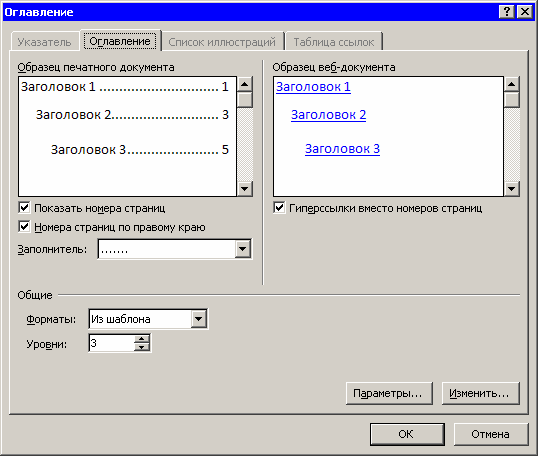Select the Оглавление tab
The width and height of the screenshot is (538, 456).
pyautogui.click(x=120, y=41)
